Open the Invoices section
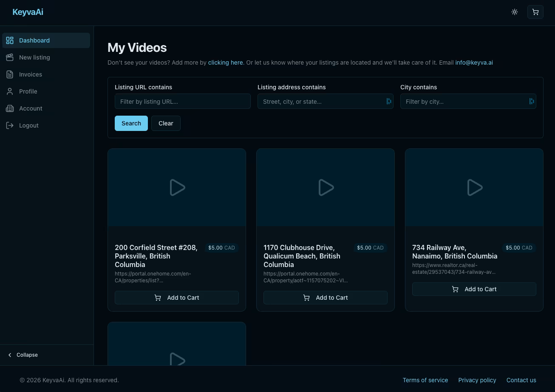 coord(30,74)
